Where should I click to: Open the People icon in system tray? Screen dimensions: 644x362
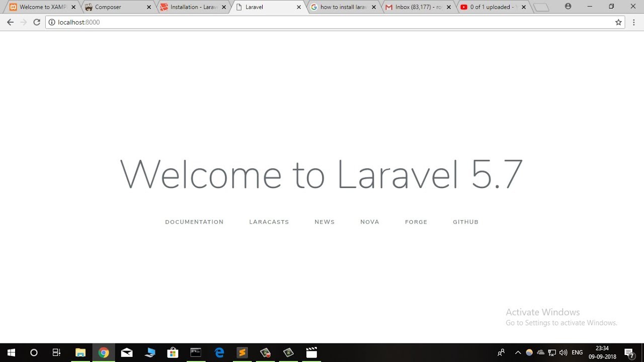point(501,352)
